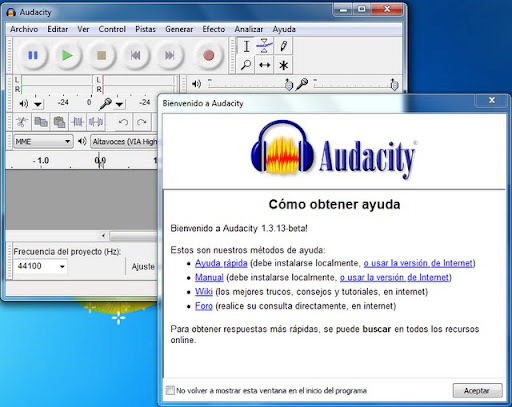Click the Redo arrow icon
This screenshot has height=407, width=512.
142,122
